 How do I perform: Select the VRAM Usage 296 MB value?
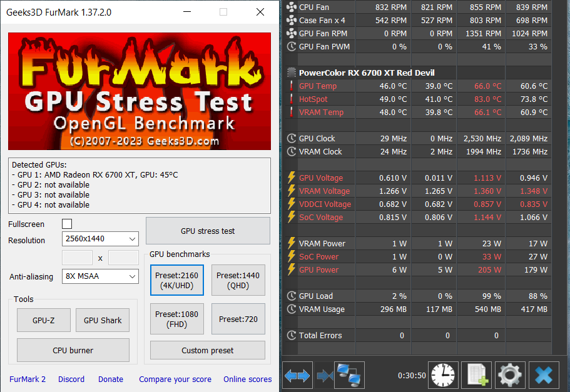[x=394, y=309]
